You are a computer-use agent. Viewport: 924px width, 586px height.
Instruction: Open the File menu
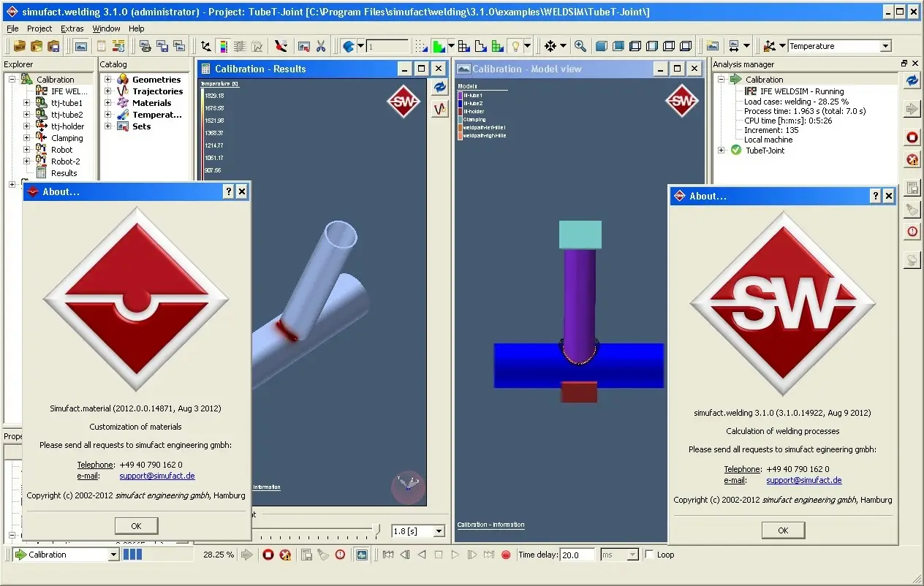(x=12, y=28)
